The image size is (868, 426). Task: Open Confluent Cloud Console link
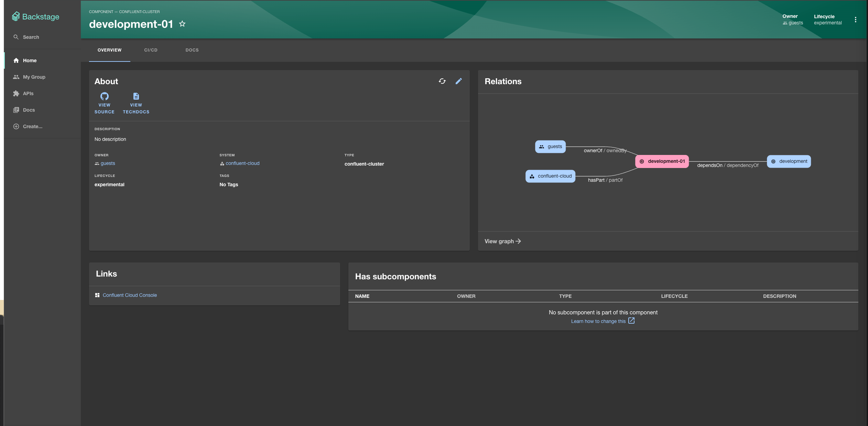(130, 295)
